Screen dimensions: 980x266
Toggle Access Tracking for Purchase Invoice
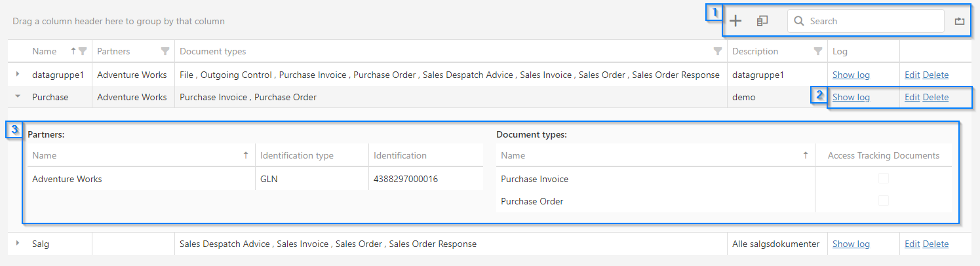(883, 178)
